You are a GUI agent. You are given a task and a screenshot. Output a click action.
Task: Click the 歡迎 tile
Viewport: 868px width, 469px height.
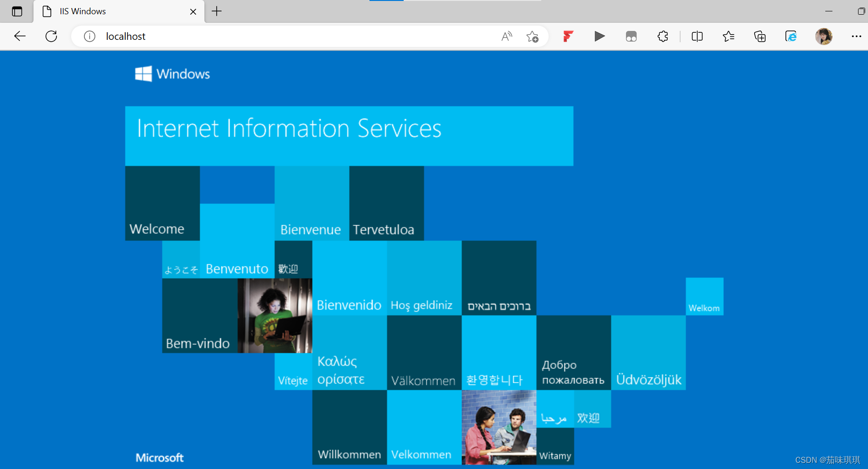[293, 259]
